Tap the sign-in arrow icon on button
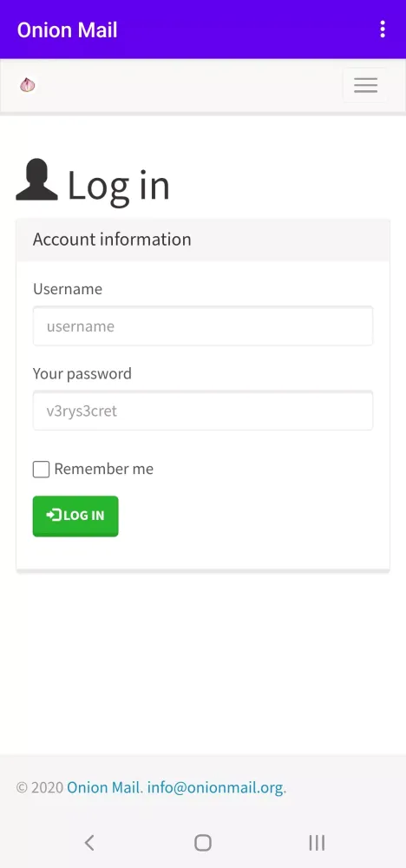The width and height of the screenshot is (406, 868). click(x=54, y=516)
